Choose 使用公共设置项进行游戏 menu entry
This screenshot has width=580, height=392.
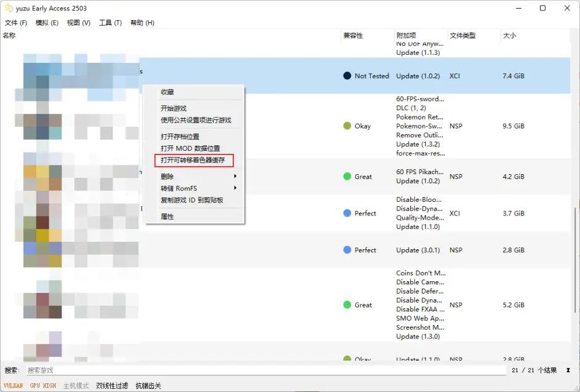[195, 120]
